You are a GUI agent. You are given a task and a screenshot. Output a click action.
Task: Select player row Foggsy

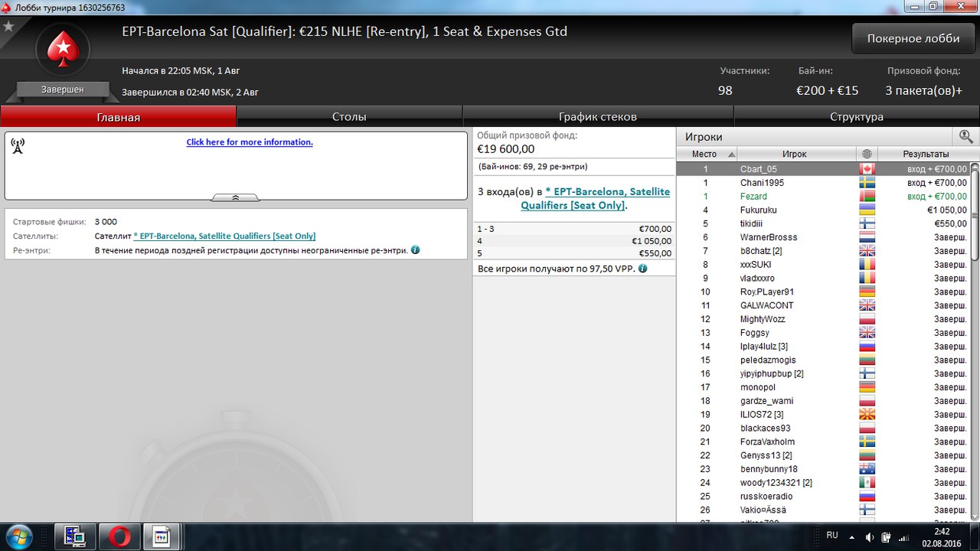pyautogui.click(x=823, y=333)
